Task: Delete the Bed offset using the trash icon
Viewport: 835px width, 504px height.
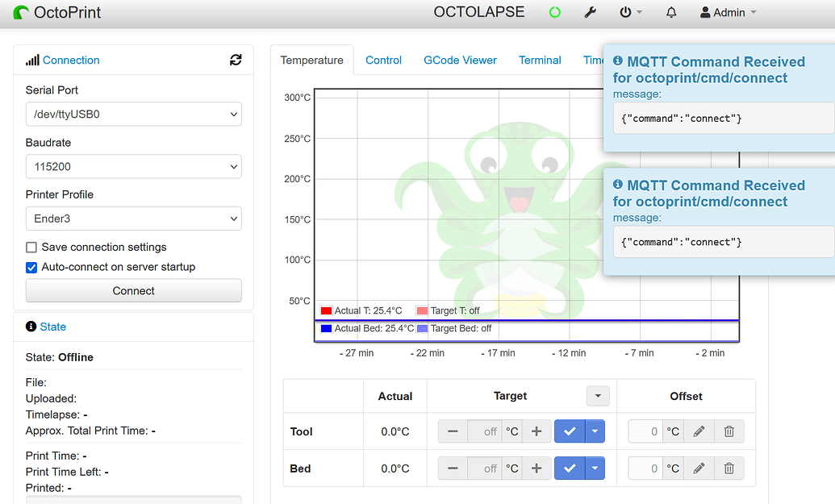Action: [729, 468]
